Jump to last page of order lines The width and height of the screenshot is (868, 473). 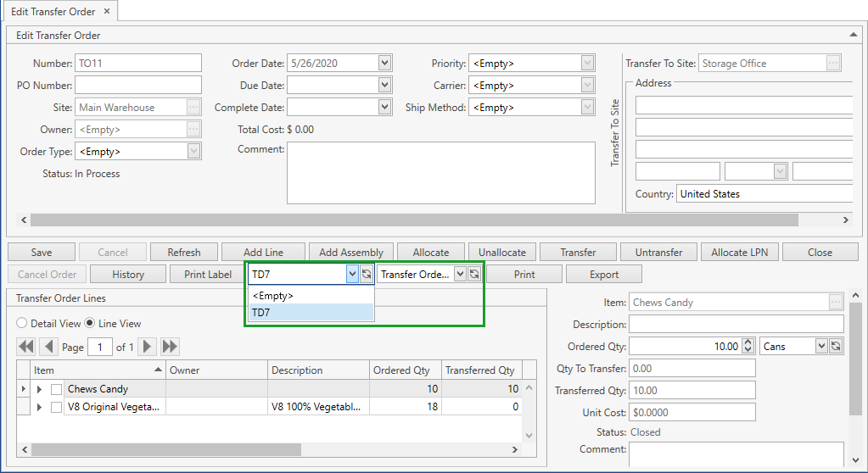(171, 347)
